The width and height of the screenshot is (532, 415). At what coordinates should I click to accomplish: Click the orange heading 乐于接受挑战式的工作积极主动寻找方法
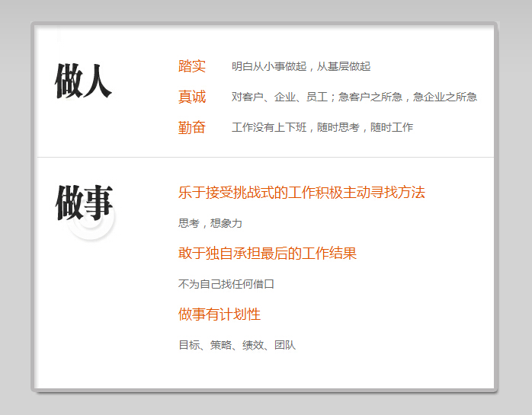coord(302,192)
